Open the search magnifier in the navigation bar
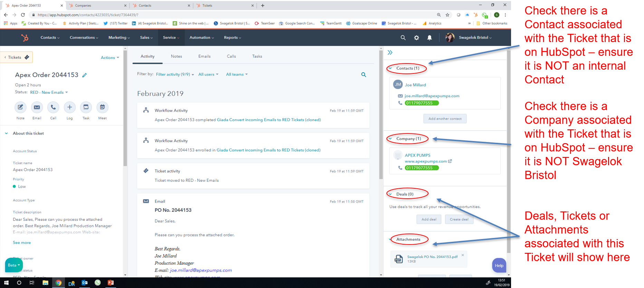This screenshot has height=288, width=644. click(403, 38)
